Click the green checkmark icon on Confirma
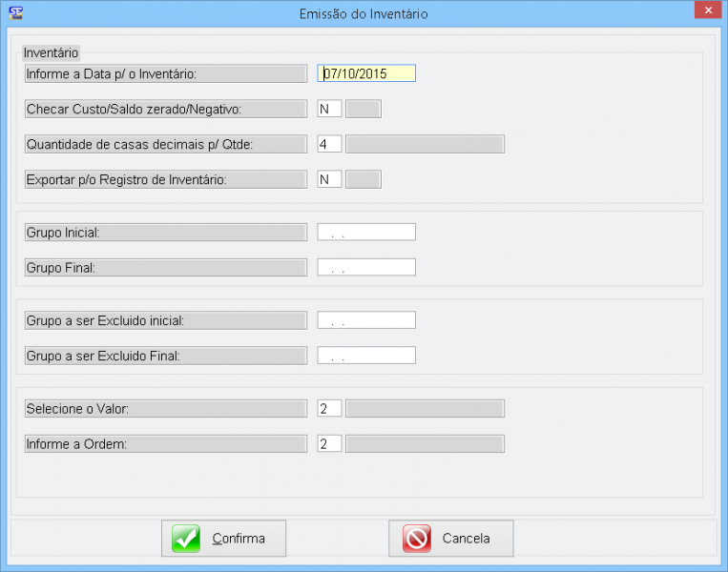 [186, 539]
